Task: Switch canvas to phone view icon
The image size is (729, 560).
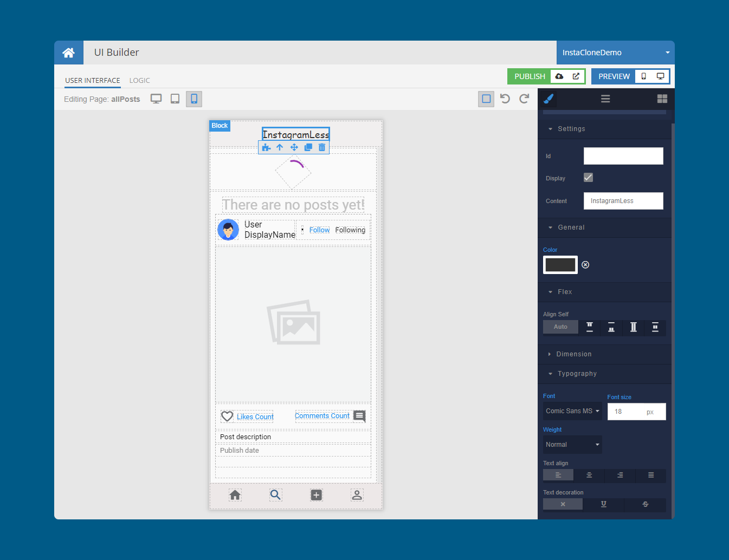Action: (x=194, y=99)
